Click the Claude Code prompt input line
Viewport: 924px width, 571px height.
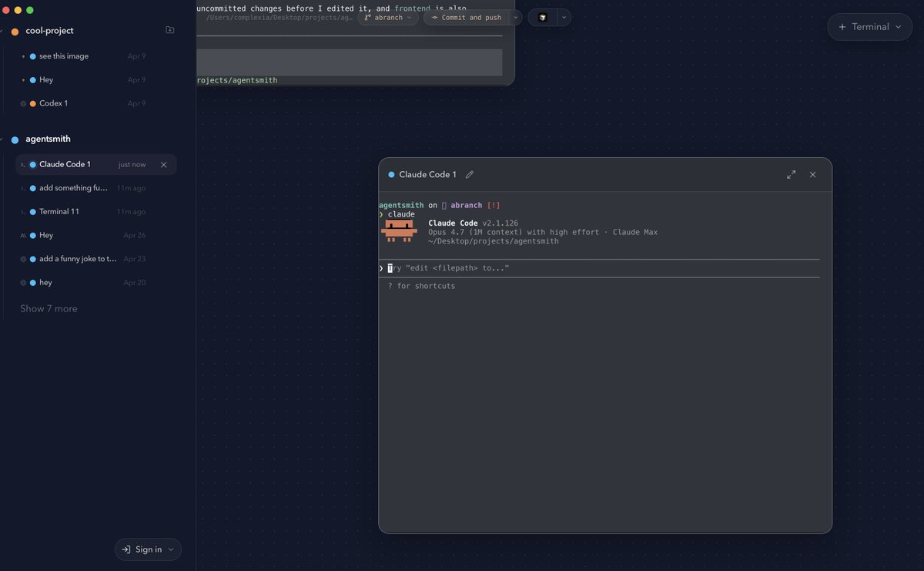point(599,268)
